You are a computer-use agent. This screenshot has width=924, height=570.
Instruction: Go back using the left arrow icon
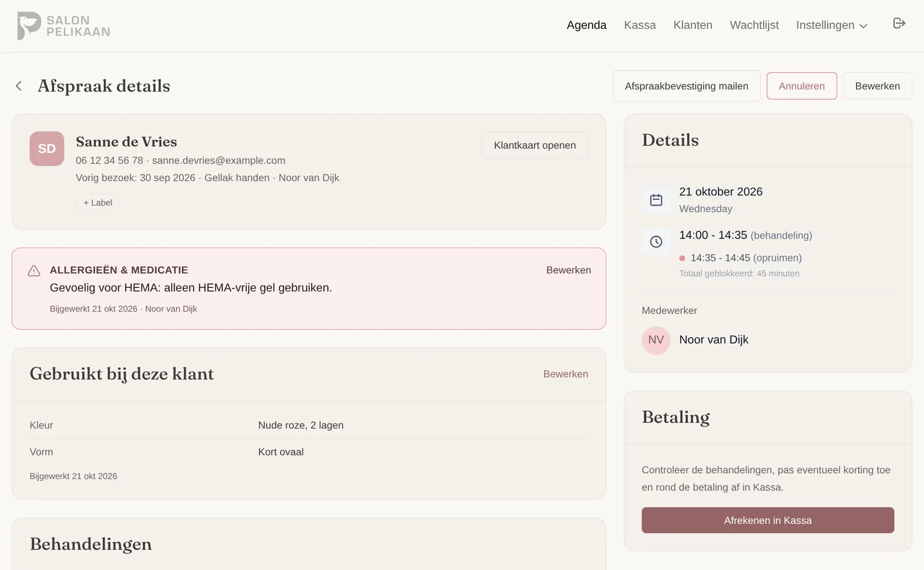[19, 86]
